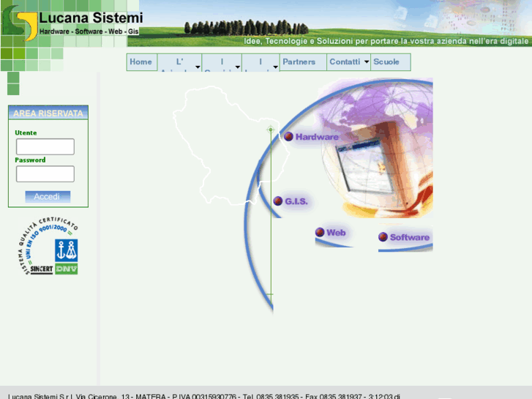The width and height of the screenshot is (532, 399).
Task: Click the Lucana Sistemi logo icon
Action: click(20, 23)
